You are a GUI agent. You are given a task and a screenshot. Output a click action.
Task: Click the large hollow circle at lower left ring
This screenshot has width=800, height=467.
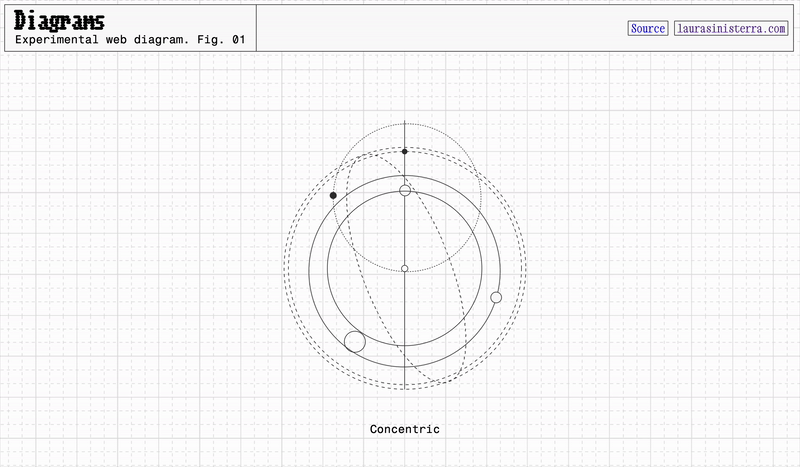pyautogui.click(x=355, y=341)
